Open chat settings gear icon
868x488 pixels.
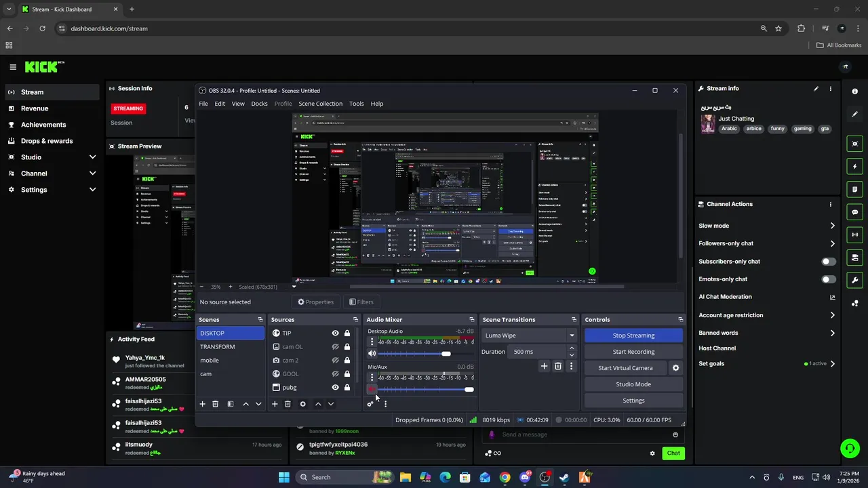[652, 453]
